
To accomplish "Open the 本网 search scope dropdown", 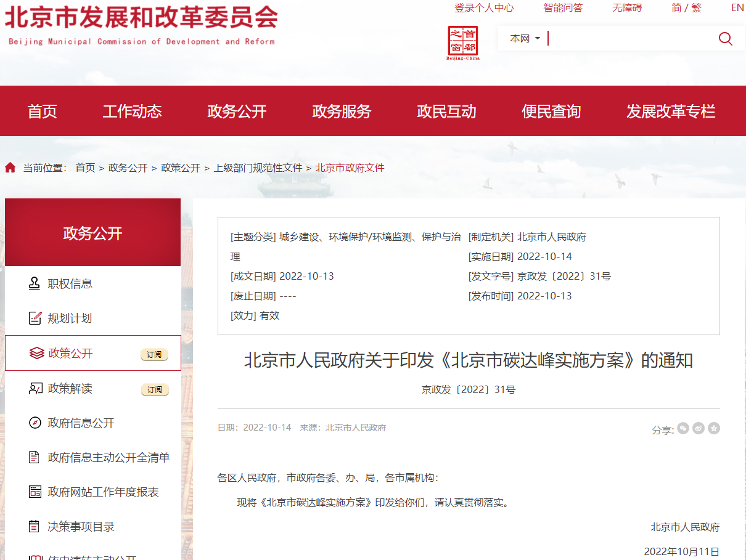I will (525, 39).
